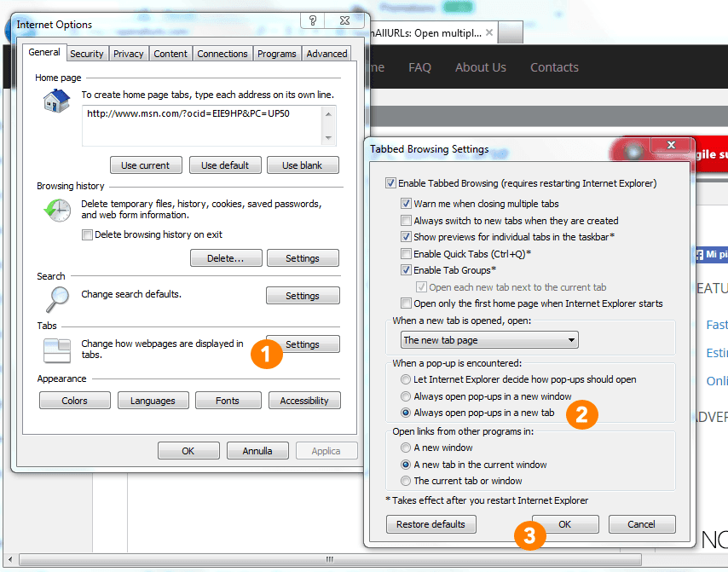The image size is (728, 572).
Task: Click the Search magnifying glass icon
Action: (x=58, y=299)
